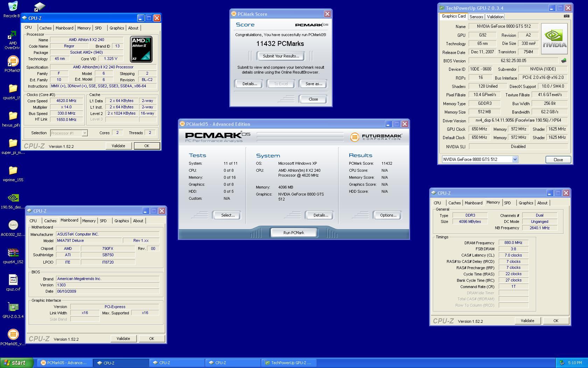Switch to SPD tab in top CPU-Z window

point(98,28)
